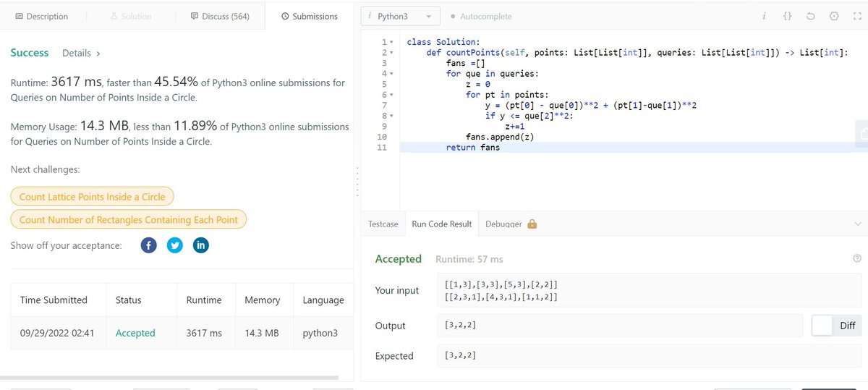
Task: Click the Memory column header
Action: pos(263,300)
